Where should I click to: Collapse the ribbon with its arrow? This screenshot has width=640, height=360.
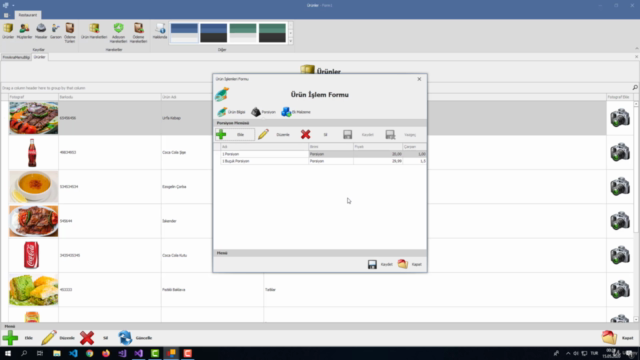coord(636,49)
